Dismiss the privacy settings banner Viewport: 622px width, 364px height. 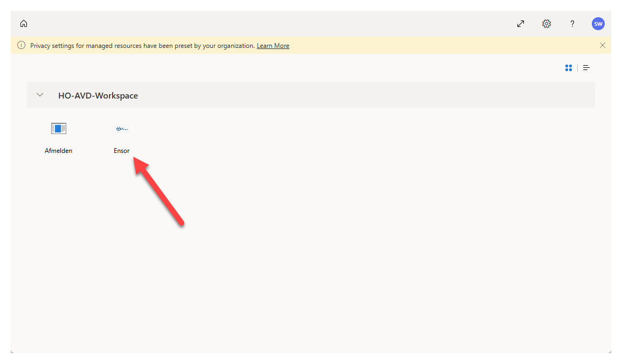[x=603, y=45]
